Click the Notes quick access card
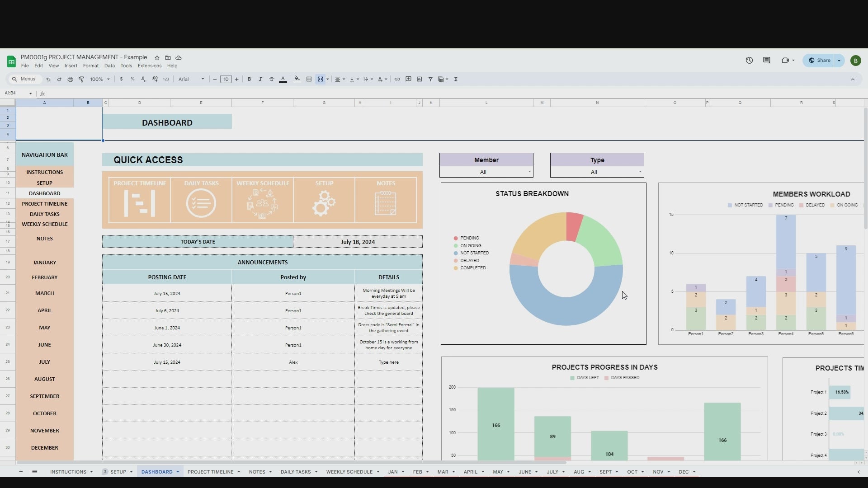The height and width of the screenshot is (488, 868). pyautogui.click(x=386, y=200)
